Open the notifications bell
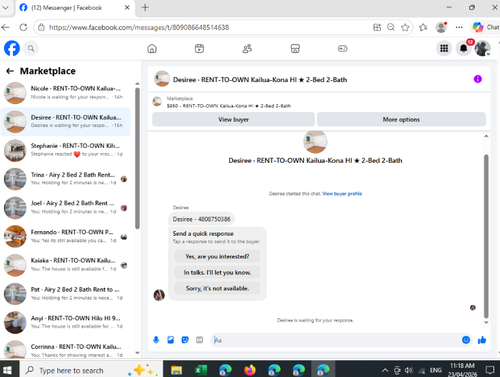The image size is (500, 377). [x=464, y=48]
